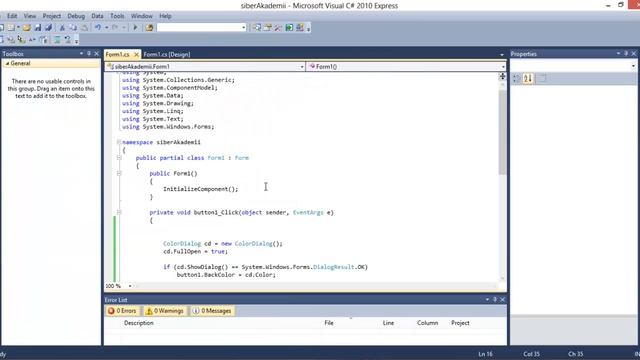Toggle the 0 Messages filter
The image size is (640, 360).
pyautogui.click(x=212, y=311)
